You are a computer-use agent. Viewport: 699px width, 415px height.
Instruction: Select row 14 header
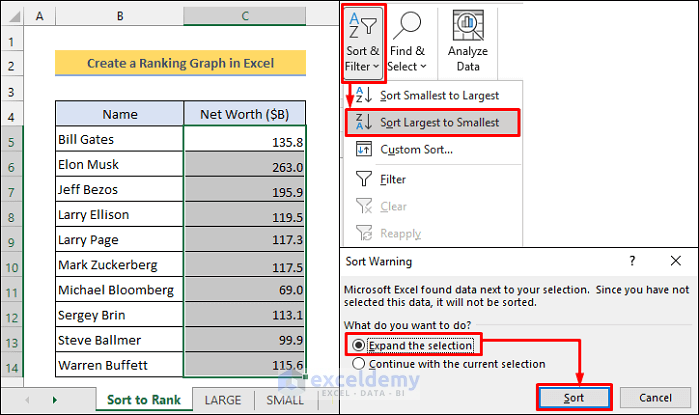[12, 368]
